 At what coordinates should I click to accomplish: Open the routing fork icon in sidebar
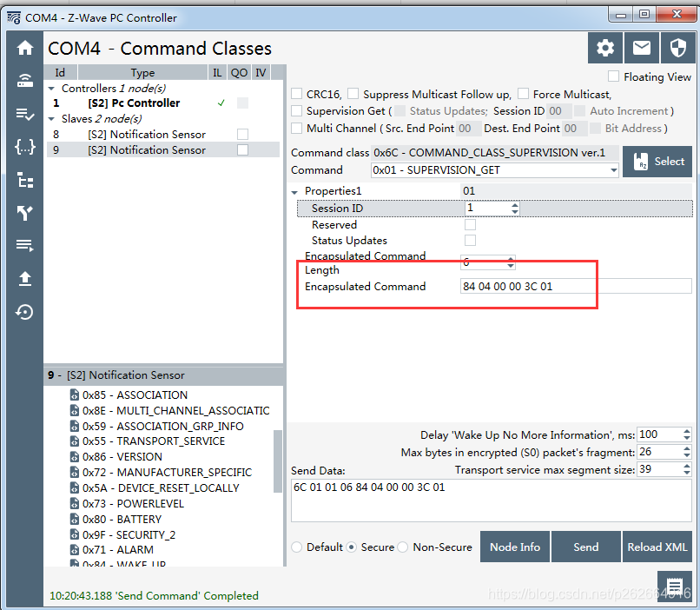(x=25, y=213)
